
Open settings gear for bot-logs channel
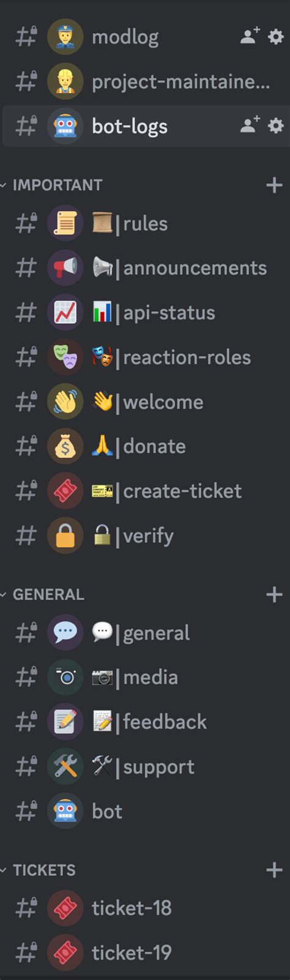coord(276,125)
